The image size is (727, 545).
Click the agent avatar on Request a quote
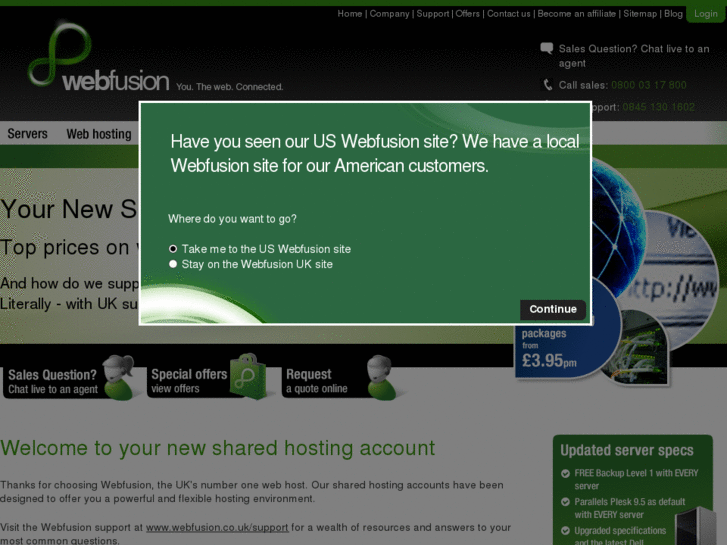(x=381, y=377)
